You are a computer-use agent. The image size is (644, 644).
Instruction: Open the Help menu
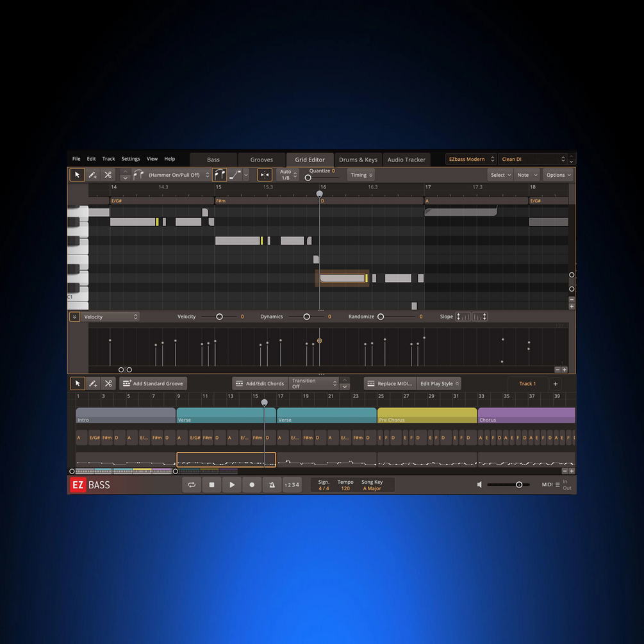(x=170, y=159)
